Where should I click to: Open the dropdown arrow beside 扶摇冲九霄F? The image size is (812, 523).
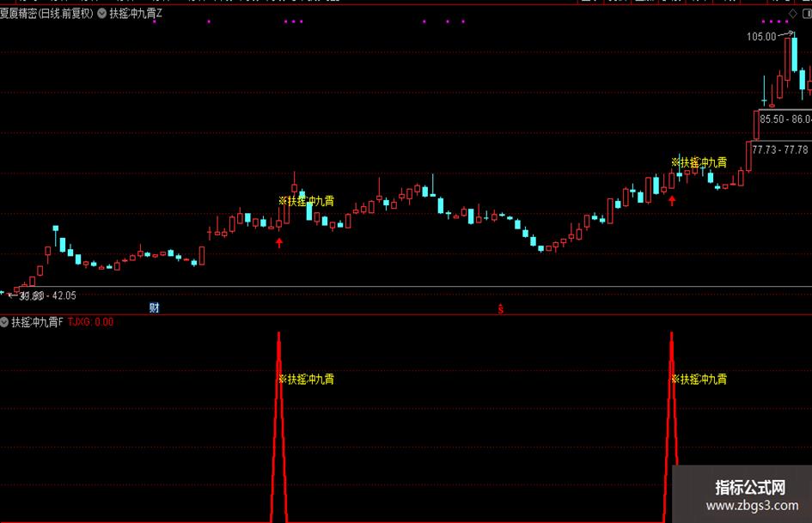(x=4, y=322)
